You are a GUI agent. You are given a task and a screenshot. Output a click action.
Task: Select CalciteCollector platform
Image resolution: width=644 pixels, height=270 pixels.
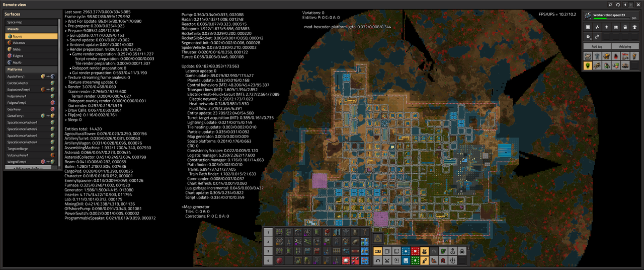pos(31,83)
